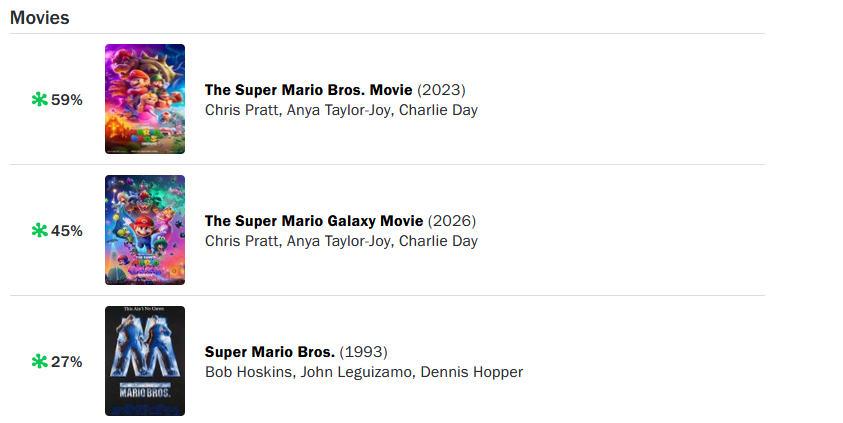Click green splat icon beside 27% score
This screenshot has height=423, width=843.
40,362
